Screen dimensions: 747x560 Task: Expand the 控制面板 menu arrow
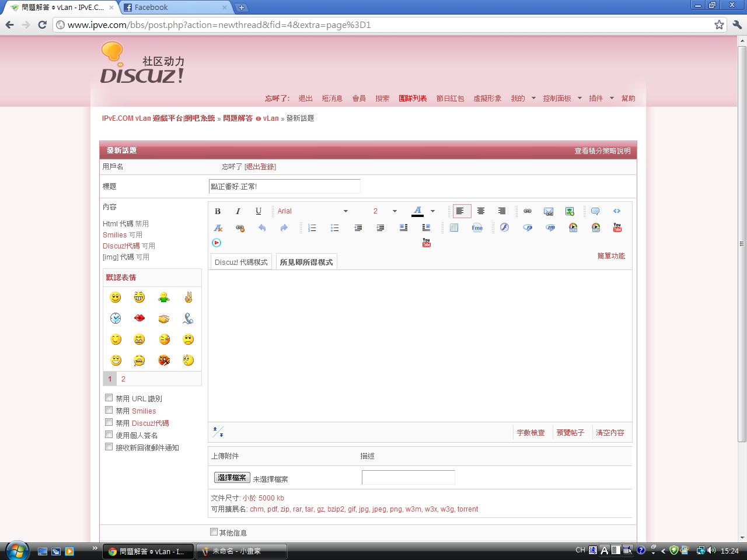580,98
